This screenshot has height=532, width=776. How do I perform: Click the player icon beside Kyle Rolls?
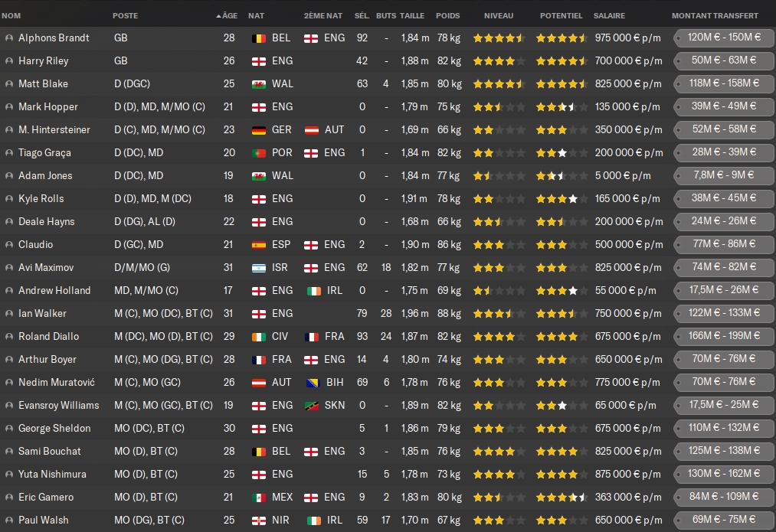point(9,199)
